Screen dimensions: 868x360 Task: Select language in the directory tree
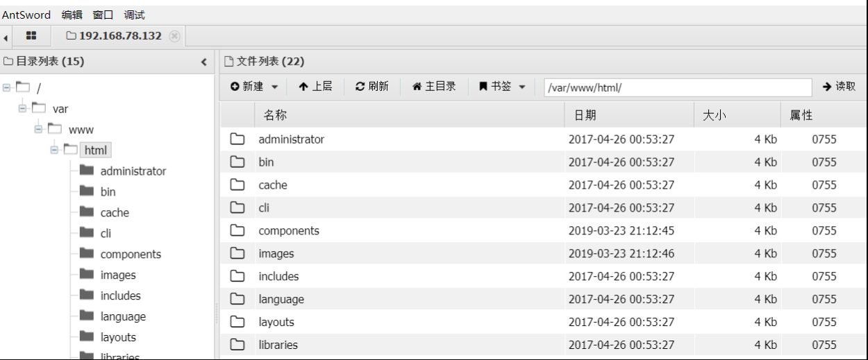[x=123, y=317]
